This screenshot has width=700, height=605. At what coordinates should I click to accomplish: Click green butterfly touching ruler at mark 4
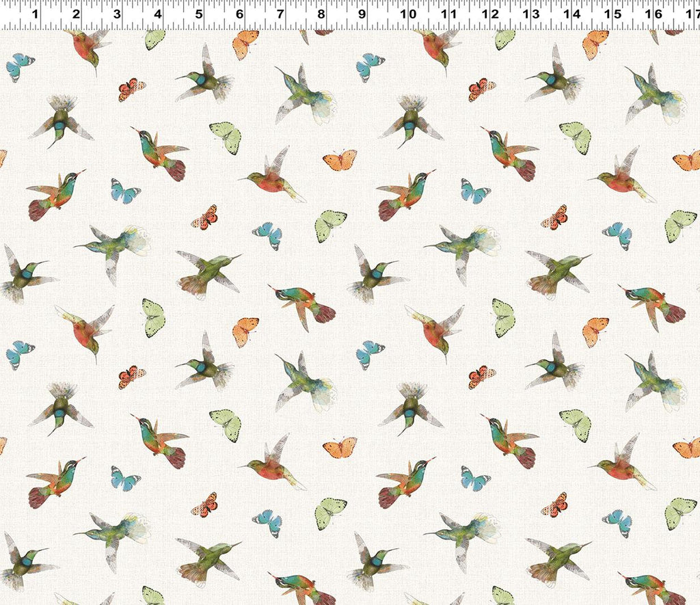coord(155,39)
